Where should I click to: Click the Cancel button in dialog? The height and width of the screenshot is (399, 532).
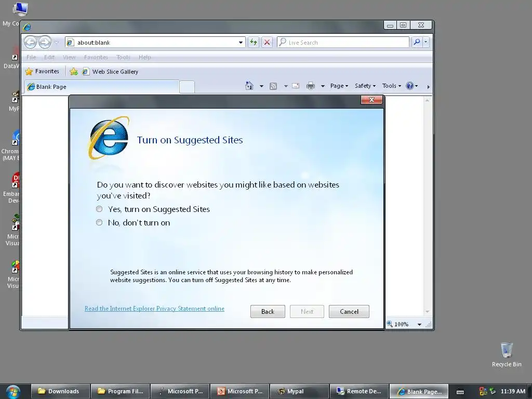349,312
